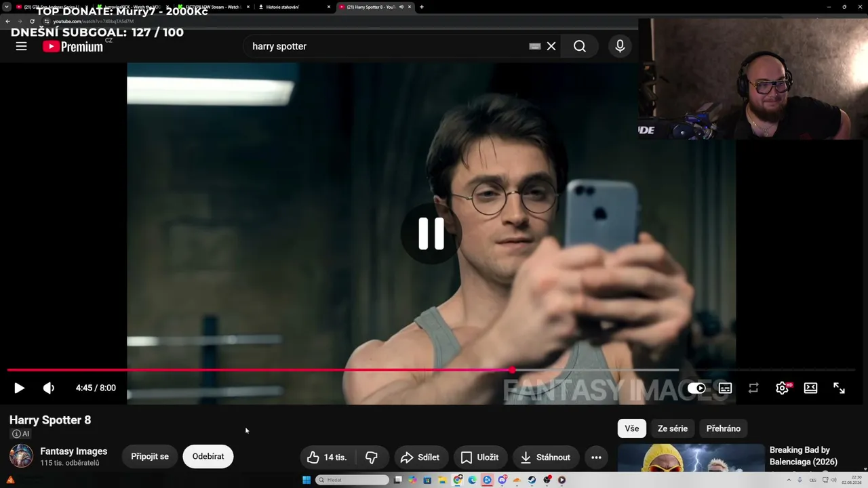Save the video with 'Uložit' button
Image resolution: width=868 pixels, height=488 pixels.
tap(480, 457)
